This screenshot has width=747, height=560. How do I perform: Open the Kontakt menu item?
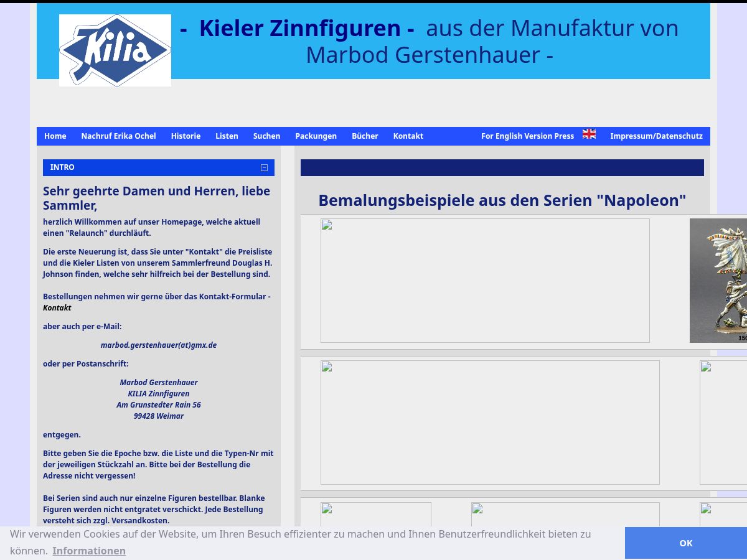point(408,136)
